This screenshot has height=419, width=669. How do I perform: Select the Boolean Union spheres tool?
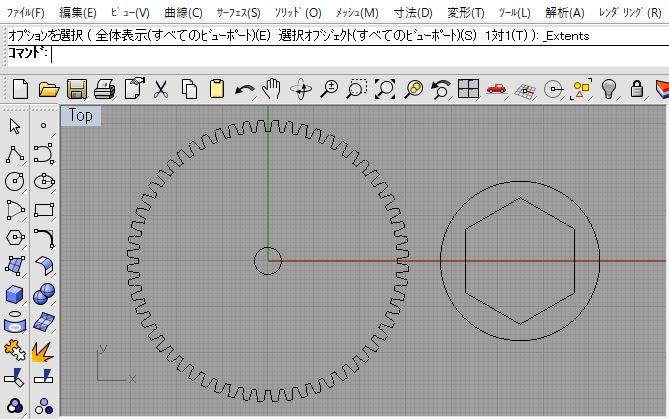click(44, 294)
